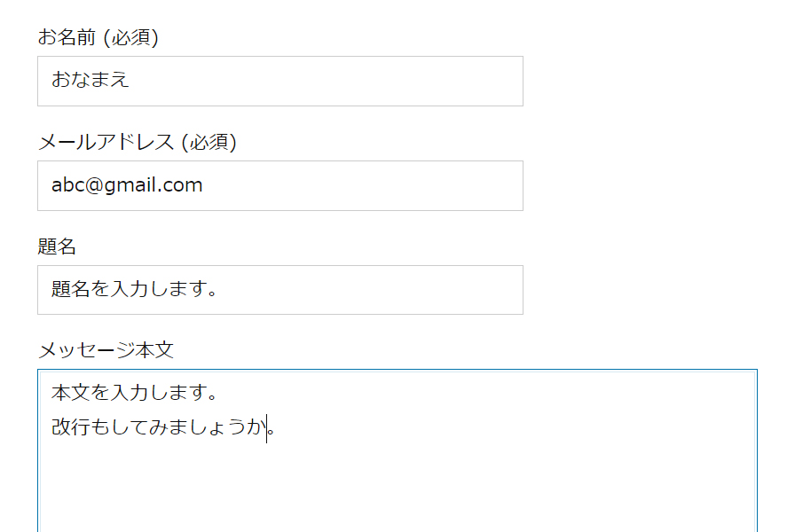The image size is (795, 532).
Task: Click (必須) next to メールアドレス label
Action: (209, 142)
